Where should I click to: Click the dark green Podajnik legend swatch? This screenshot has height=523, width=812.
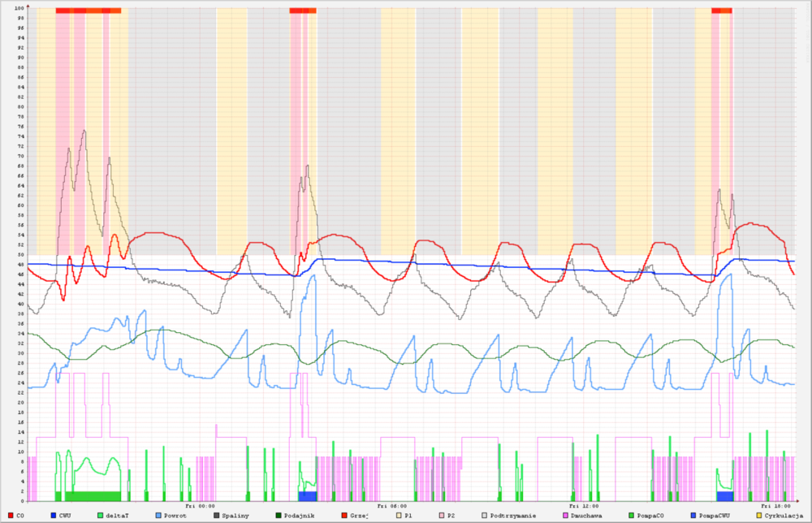[277, 515]
